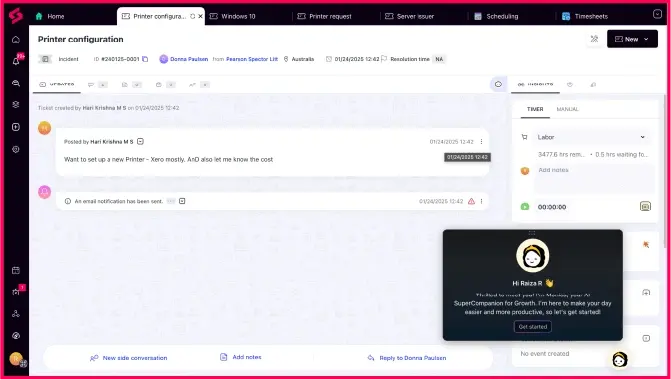
Task: Open the fourth ticket tab with circle icon
Action: point(165,85)
